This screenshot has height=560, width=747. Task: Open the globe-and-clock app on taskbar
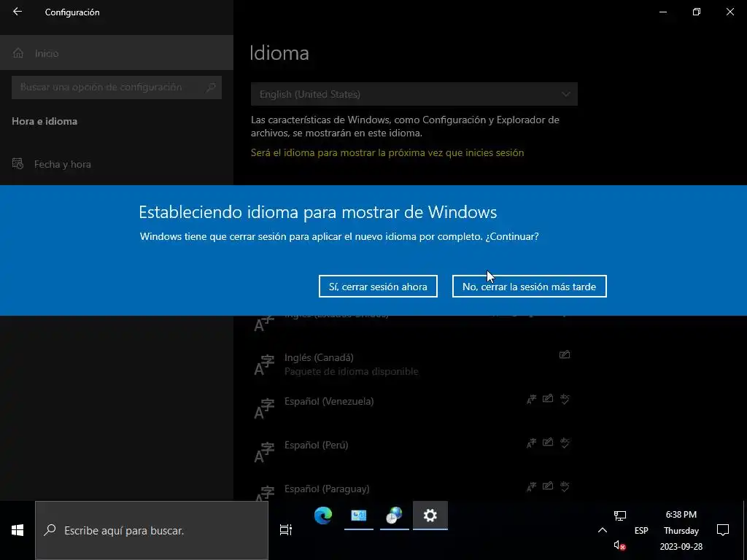pyautogui.click(x=395, y=516)
